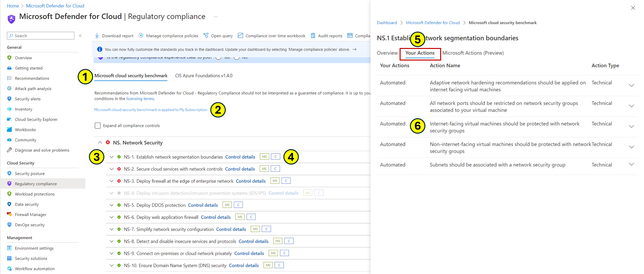This screenshot has height=274, width=644.
Task: Click the Community people icon
Action: click(9, 140)
